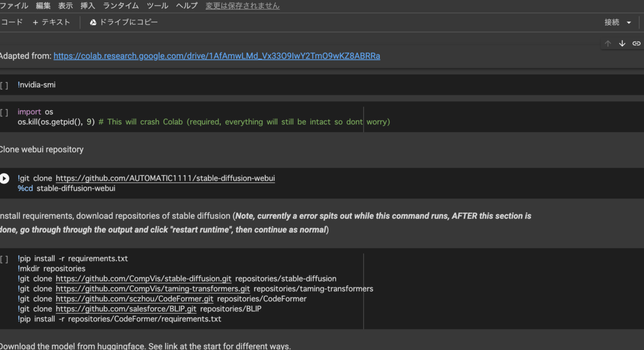Run the import os cell bracket

[4, 112]
